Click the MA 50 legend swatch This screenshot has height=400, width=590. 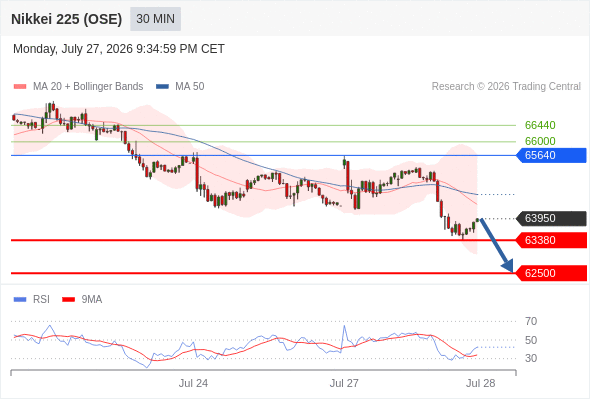click(x=163, y=87)
